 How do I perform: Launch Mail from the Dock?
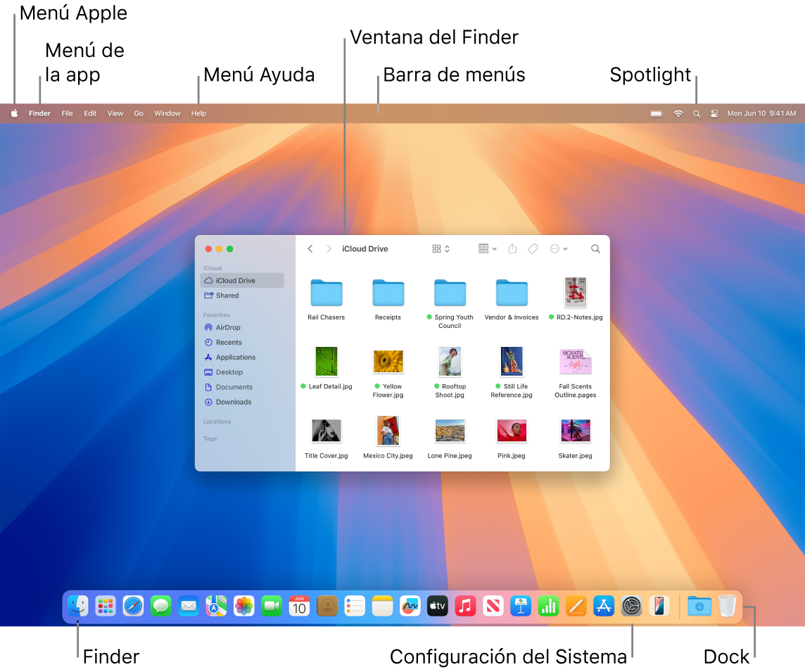coord(188,606)
